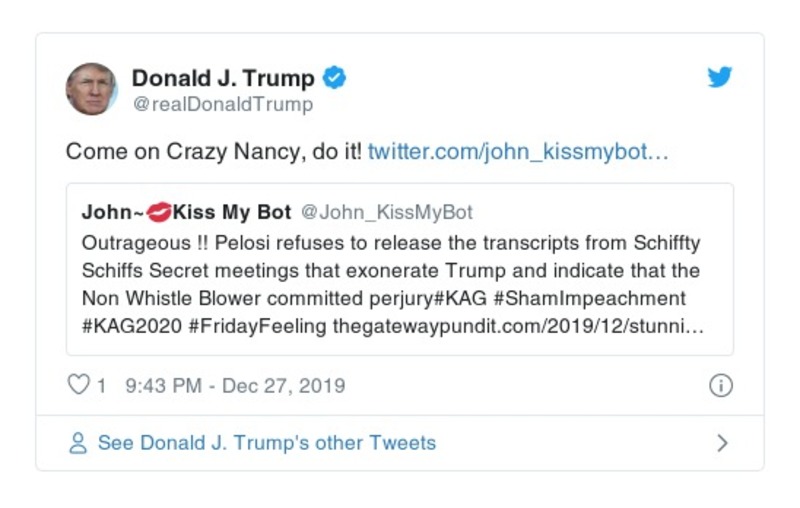
Task: Click the blue verified checkmark badge
Action: 335,78
